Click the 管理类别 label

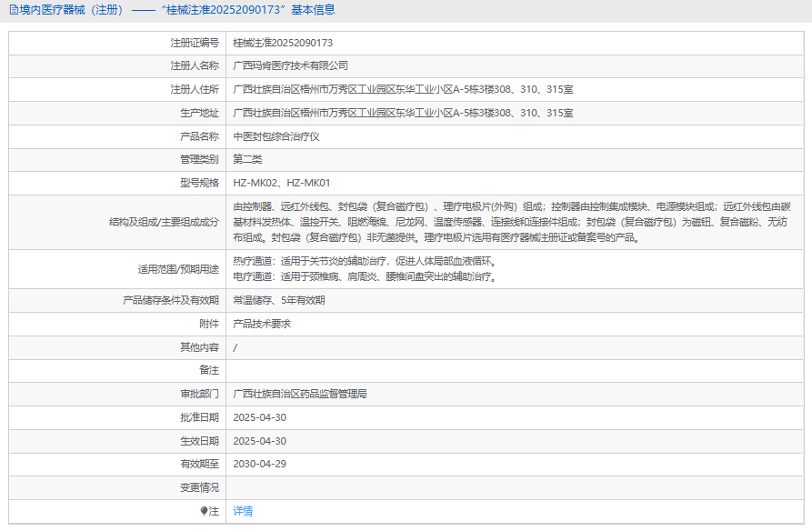coord(199,159)
